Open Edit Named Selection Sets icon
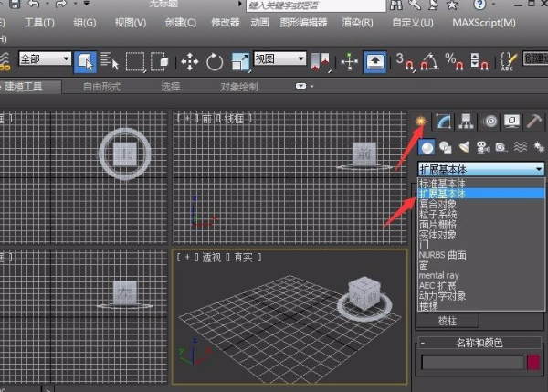The height and width of the screenshot is (392, 548). coord(508,62)
